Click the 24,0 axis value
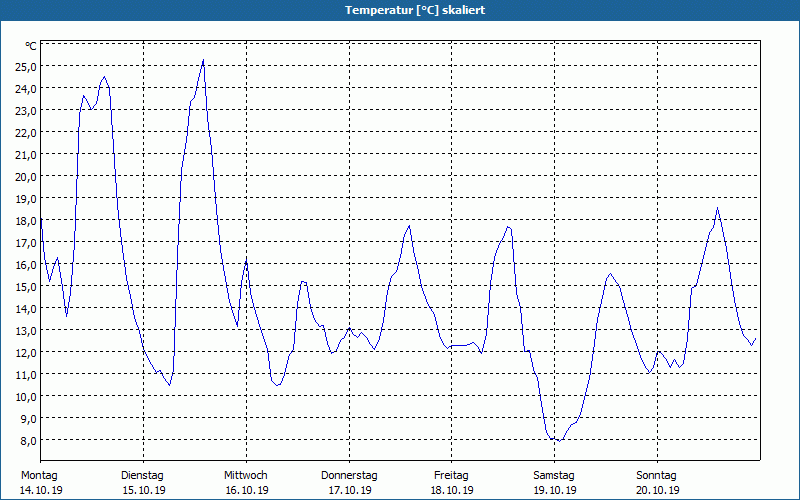Screen dimensions: 800x500 [x=27, y=89]
